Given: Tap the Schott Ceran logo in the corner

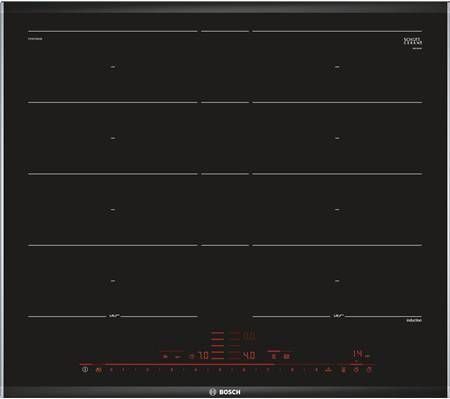Looking at the screenshot, I should 413,43.
